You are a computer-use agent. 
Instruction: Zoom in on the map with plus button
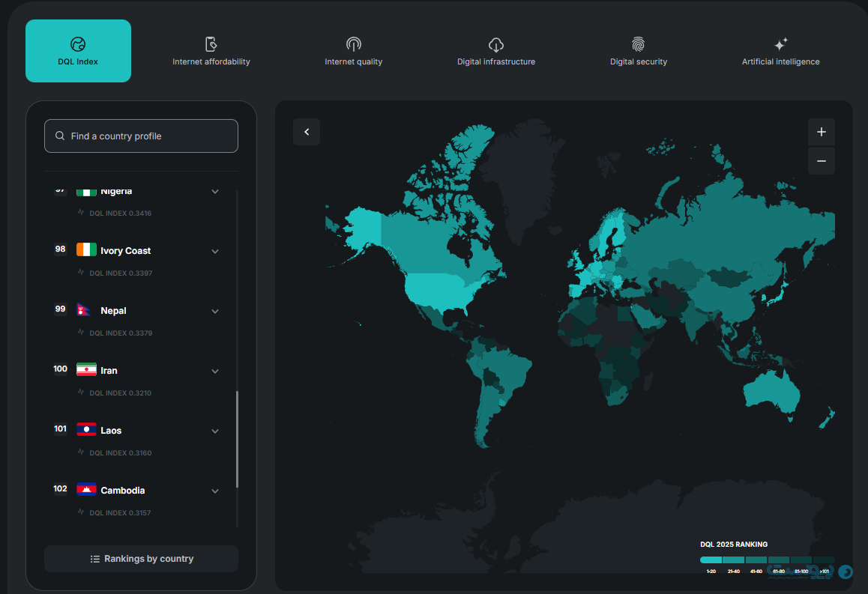point(821,132)
